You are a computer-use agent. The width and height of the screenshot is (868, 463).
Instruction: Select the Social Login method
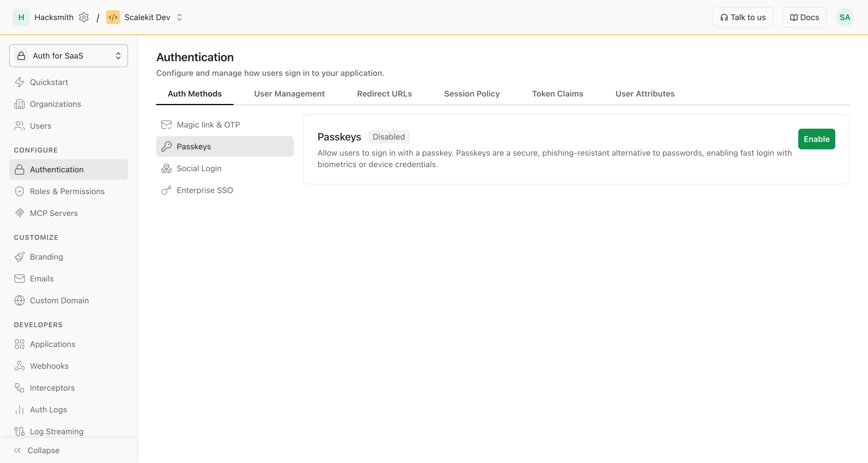225,168
